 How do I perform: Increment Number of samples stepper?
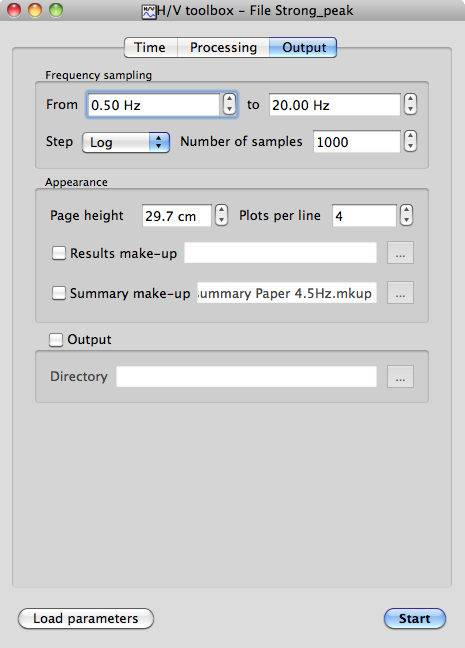(x=410, y=136)
